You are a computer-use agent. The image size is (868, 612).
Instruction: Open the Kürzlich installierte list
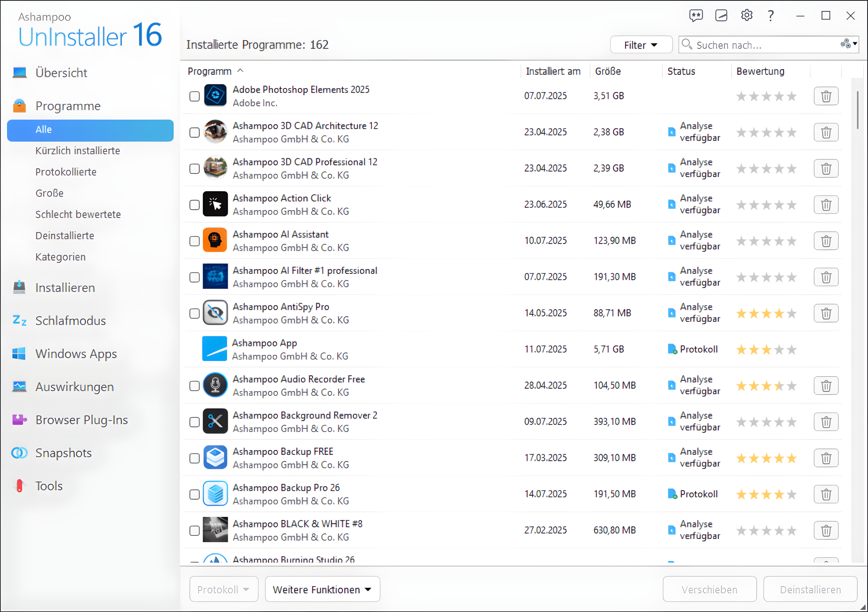78,150
